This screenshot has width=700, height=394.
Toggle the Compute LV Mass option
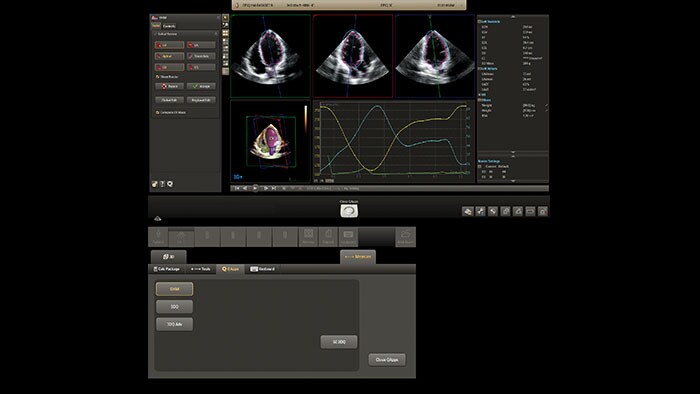tap(158, 112)
